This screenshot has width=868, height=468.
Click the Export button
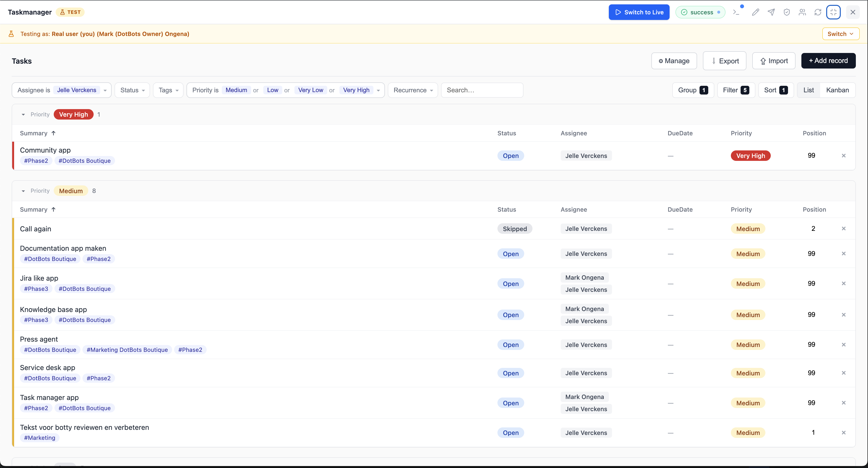coord(725,61)
